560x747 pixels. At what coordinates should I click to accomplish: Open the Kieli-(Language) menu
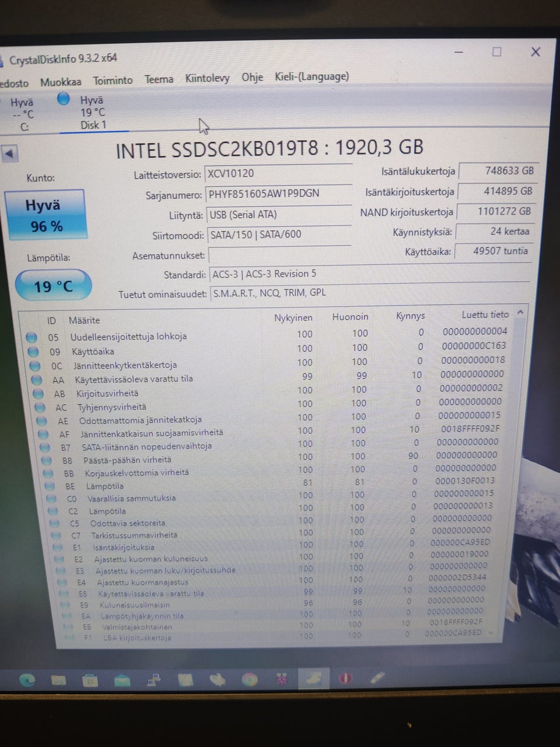tap(311, 76)
